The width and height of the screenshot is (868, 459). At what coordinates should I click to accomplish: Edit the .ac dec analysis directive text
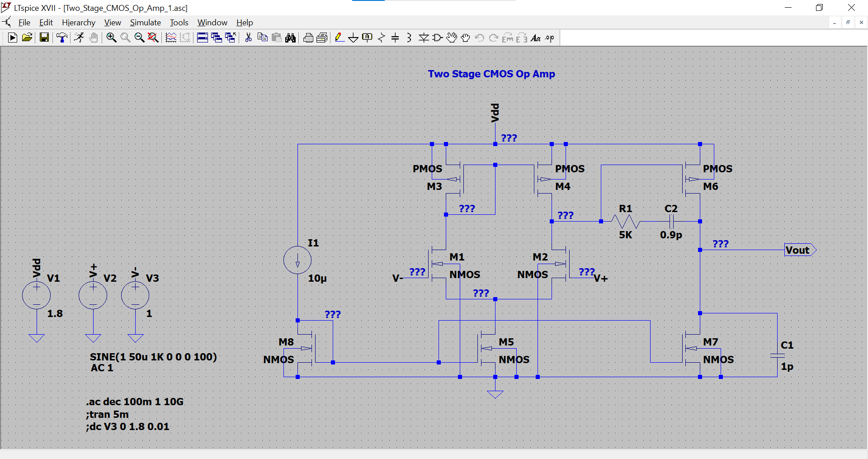click(x=134, y=402)
